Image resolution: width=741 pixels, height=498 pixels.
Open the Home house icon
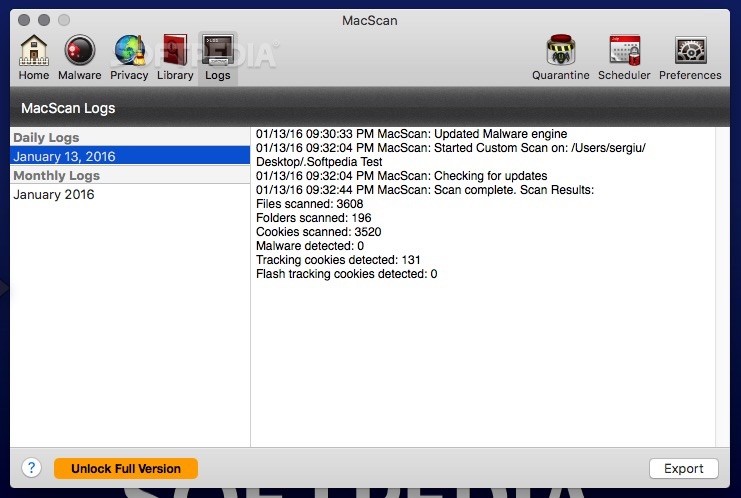(34, 51)
